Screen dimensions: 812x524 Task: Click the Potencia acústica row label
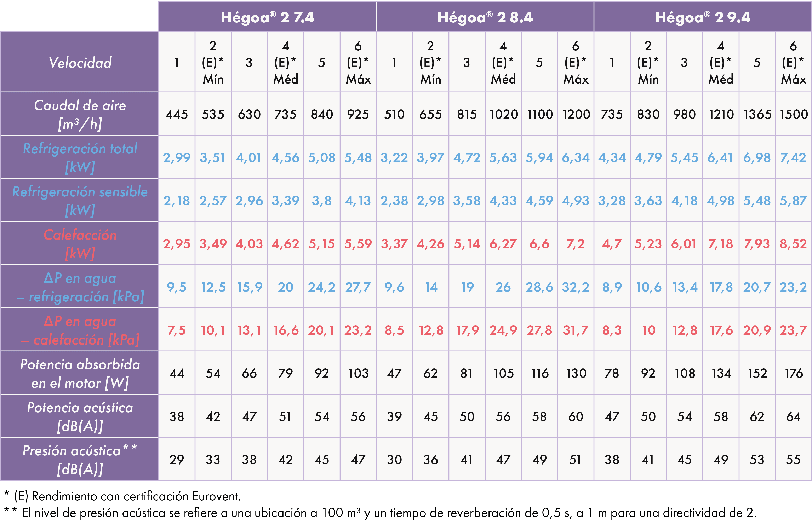click(80, 416)
